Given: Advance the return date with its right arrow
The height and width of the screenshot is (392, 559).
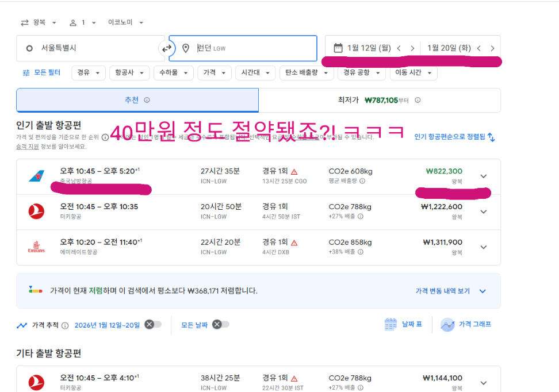Looking at the screenshot, I should coord(492,48).
